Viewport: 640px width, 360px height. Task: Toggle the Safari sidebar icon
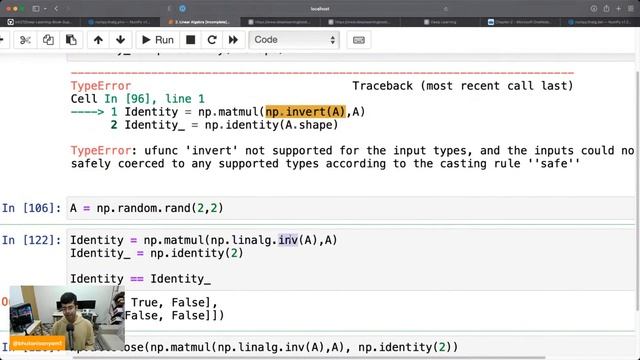[x=36, y=9]
